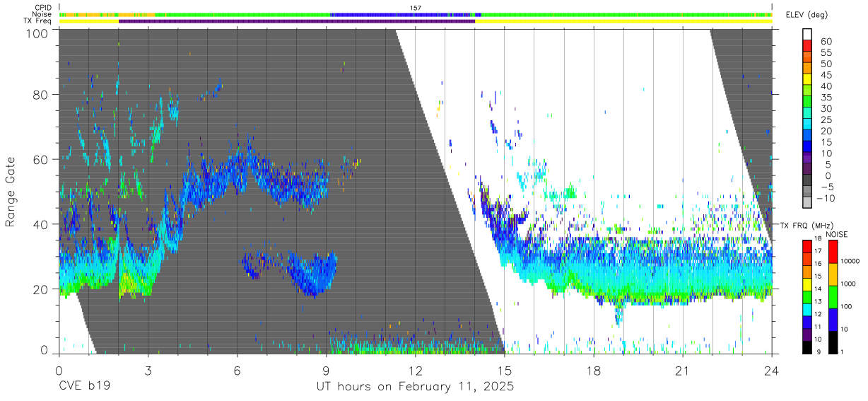The image size is (868, 401).
Task: Click the 13 label on the TX FRQ legend
Action: coord(818,301)
